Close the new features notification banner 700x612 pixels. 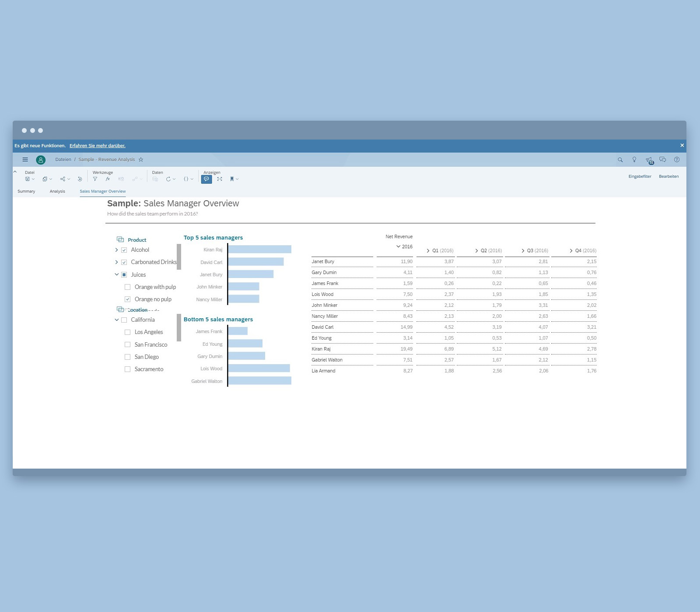(x=682, y=145)
